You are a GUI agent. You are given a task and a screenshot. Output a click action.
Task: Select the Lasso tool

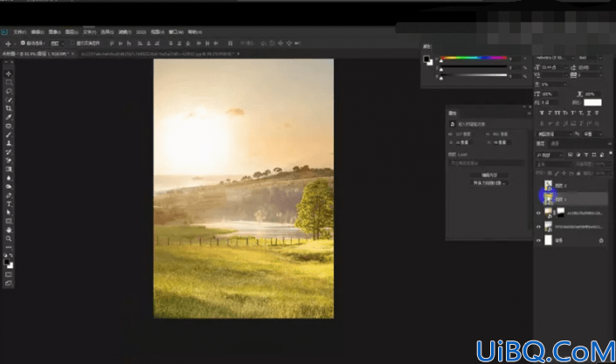click(x=9, y=91)
